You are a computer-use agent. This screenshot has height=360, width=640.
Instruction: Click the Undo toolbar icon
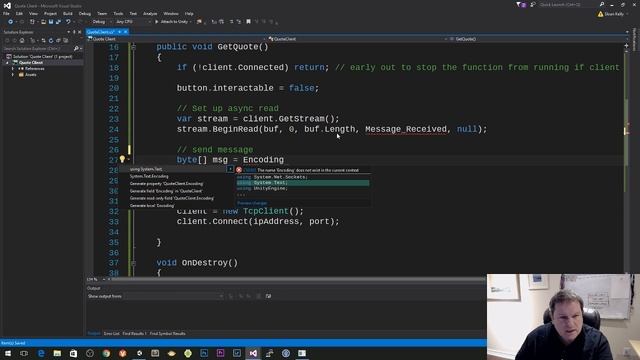coord(68,22)
